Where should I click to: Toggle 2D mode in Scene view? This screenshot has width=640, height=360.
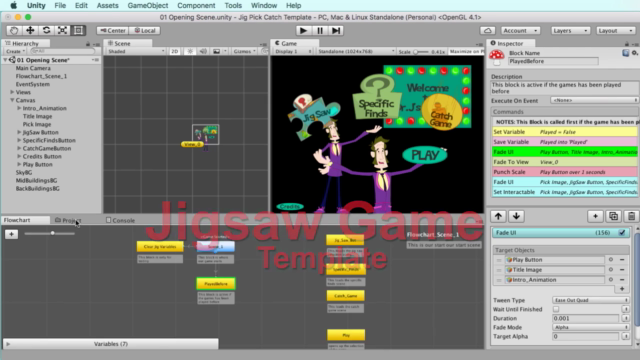coord(175,51)
